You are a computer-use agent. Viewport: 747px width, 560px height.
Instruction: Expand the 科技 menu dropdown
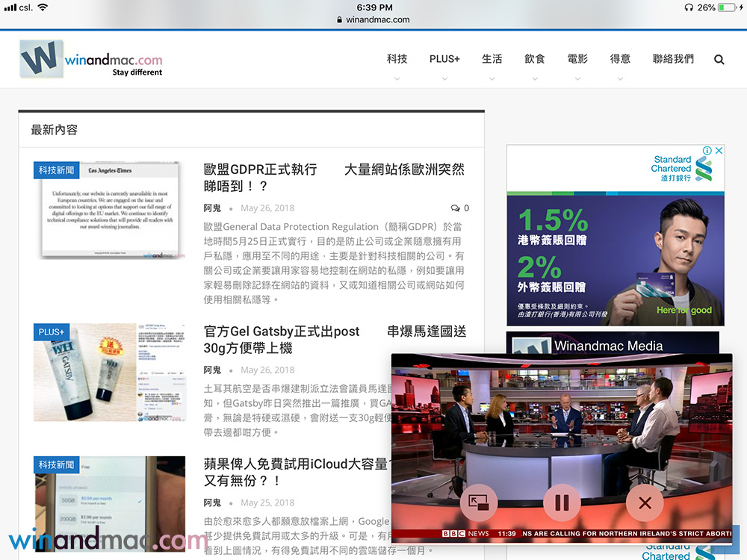tap(397, 60)
